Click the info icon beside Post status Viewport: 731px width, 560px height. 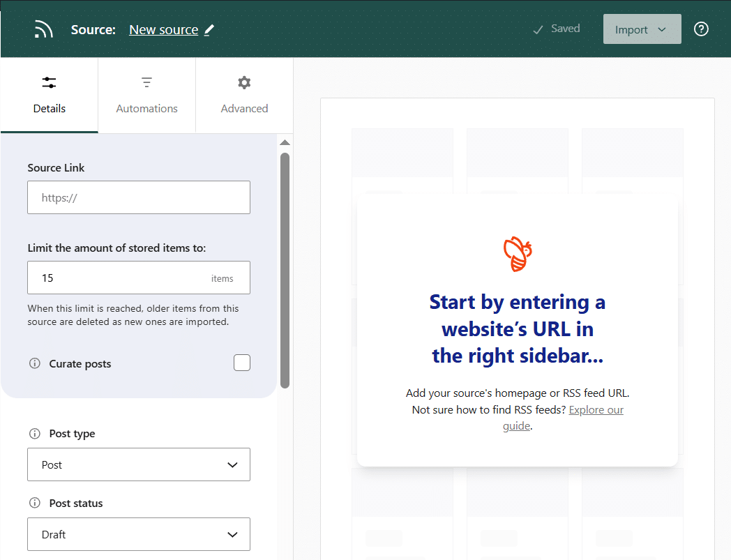click(34, 503)
